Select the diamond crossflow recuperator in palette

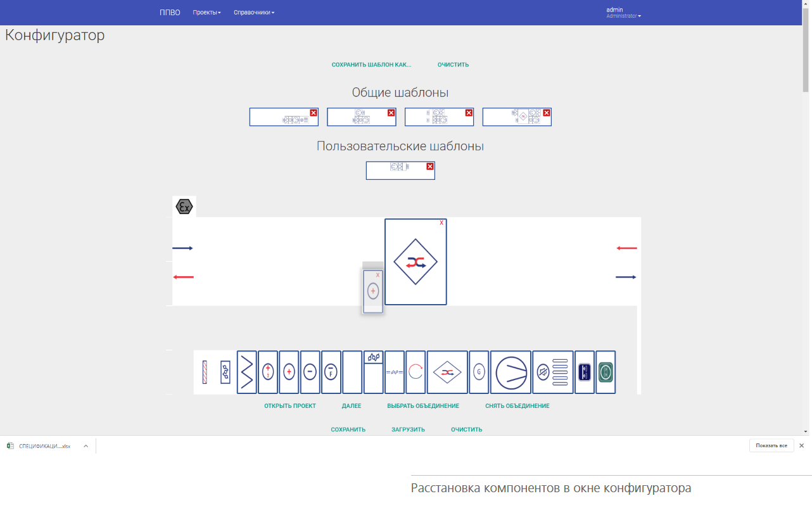point(447,372)
